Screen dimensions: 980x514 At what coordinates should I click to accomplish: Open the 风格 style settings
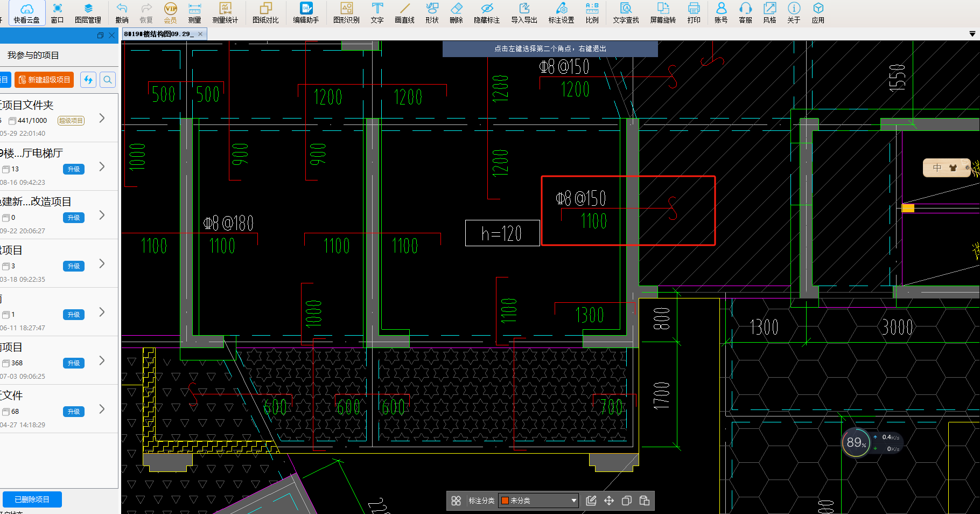(769, 13)
